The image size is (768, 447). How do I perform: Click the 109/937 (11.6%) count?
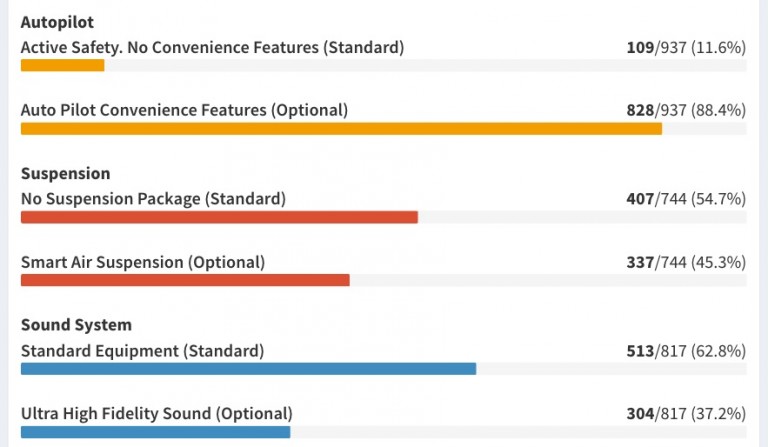(x=686, y=47)
